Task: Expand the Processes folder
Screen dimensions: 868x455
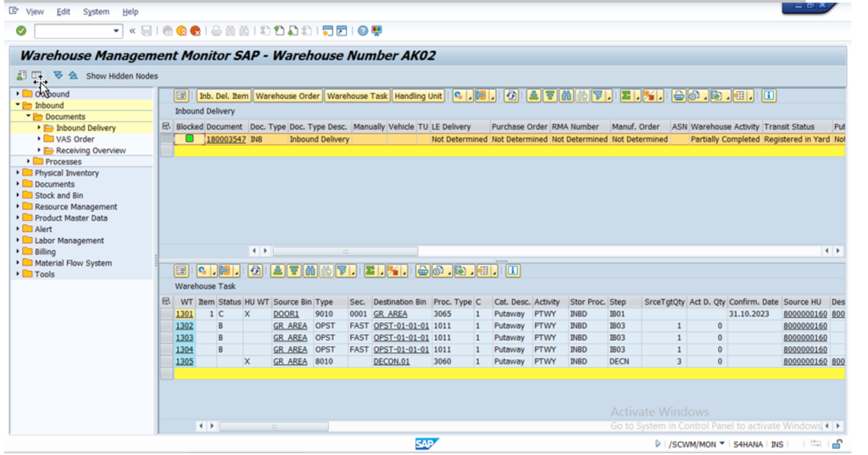Action: coord(28,161)
